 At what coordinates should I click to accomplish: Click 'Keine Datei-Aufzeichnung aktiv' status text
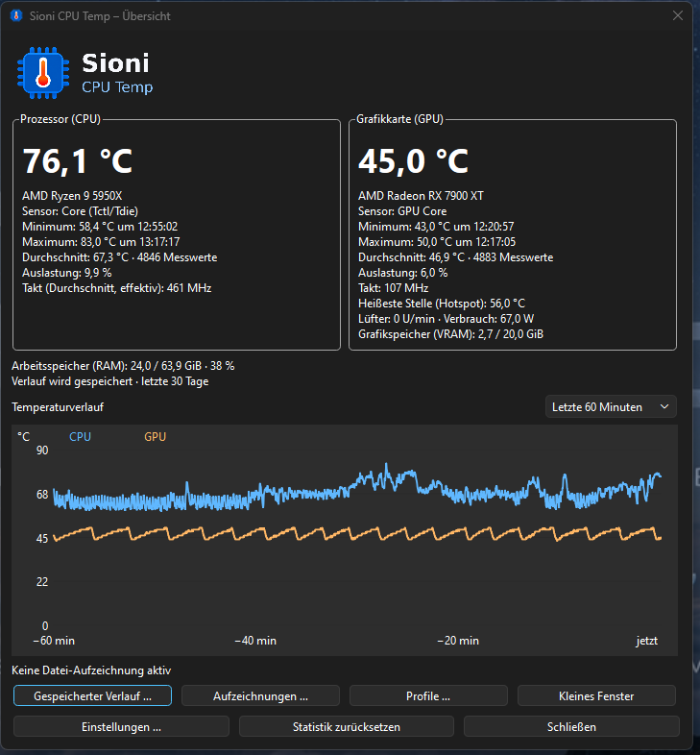pos(91,670)
